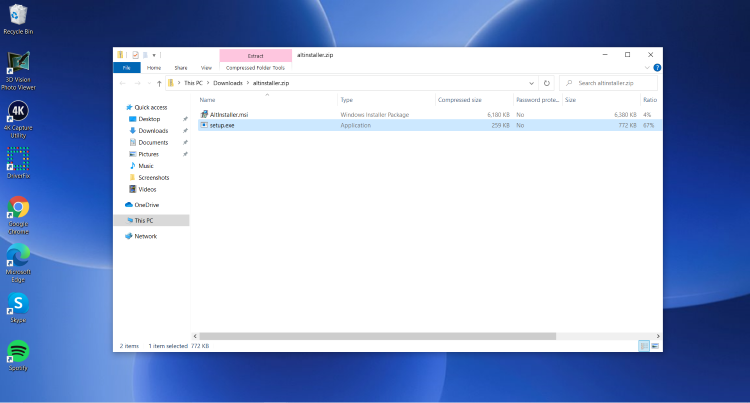Select the 3D Vision Photo Viewer icon

pos(18,70)
